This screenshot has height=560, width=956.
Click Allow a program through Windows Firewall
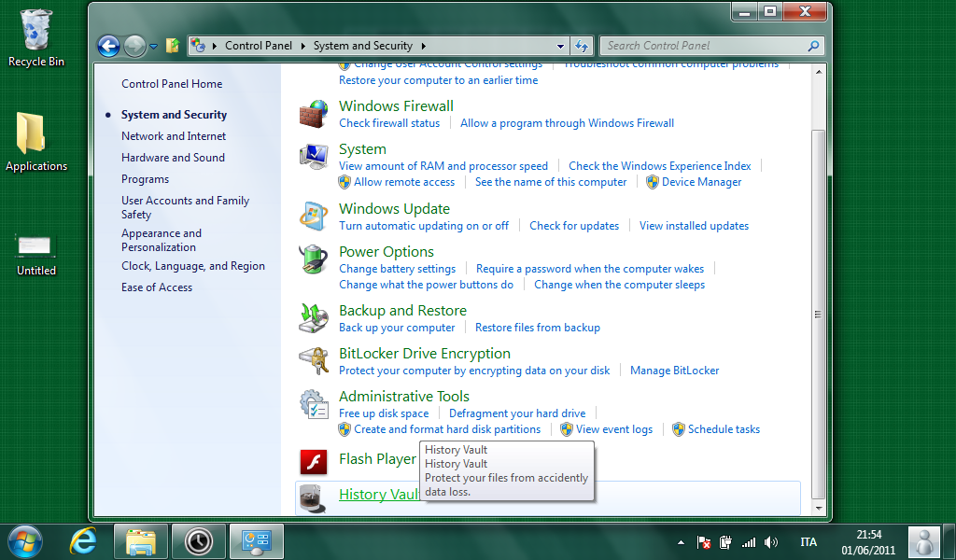(x=567, y=123)
